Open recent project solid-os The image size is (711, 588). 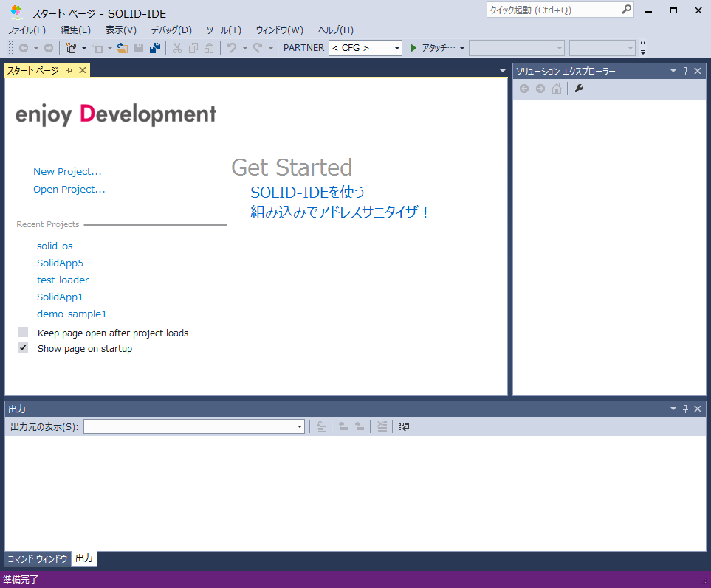(55, 246)
